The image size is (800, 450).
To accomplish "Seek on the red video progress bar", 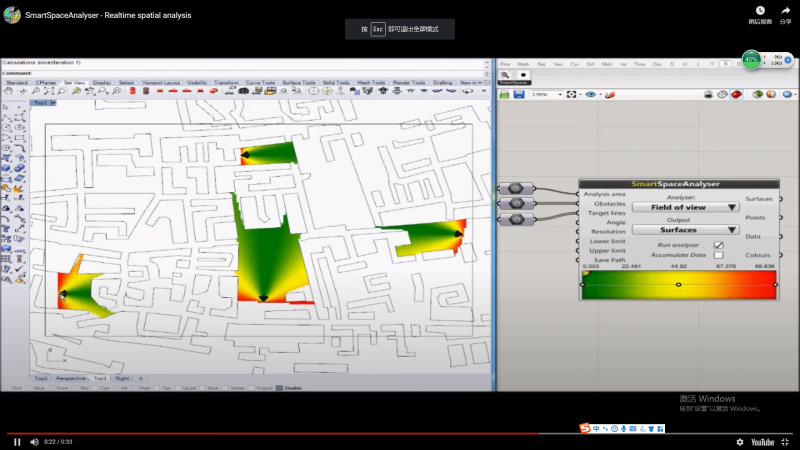I will pos(400,433).
